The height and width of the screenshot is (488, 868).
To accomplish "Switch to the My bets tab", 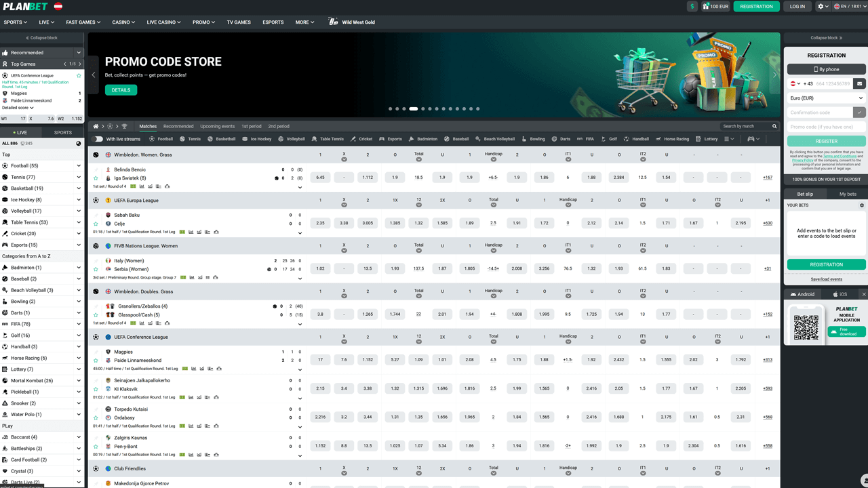I will [x=848, y=194].
